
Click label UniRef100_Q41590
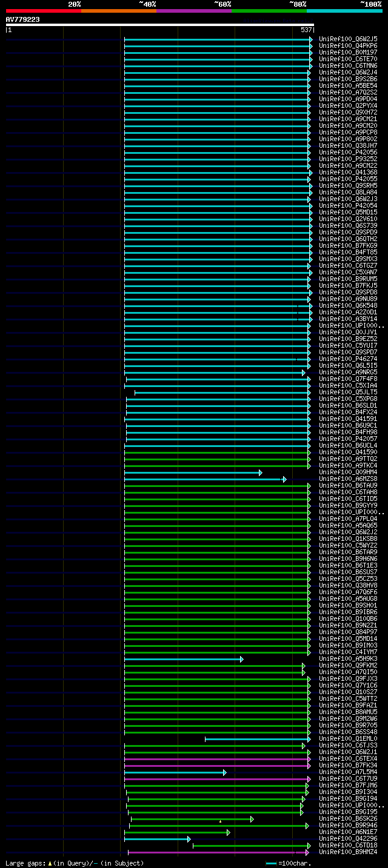(x=348, y=452)
